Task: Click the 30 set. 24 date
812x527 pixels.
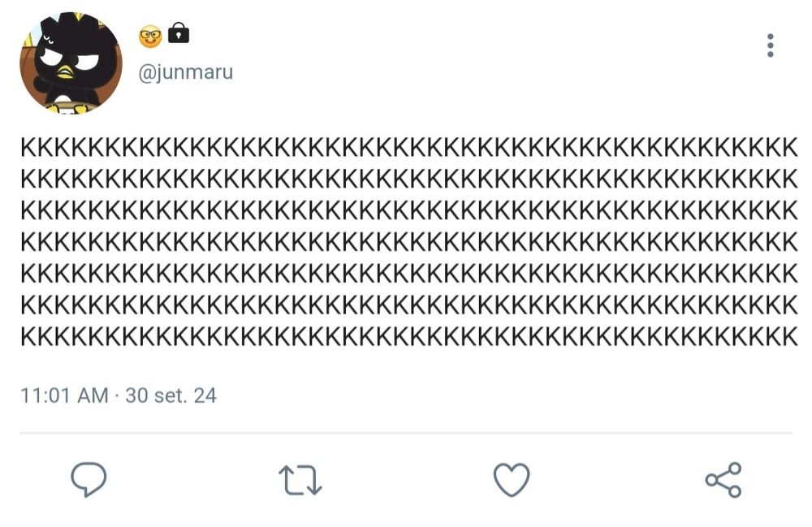Action: tap(171, 395)
